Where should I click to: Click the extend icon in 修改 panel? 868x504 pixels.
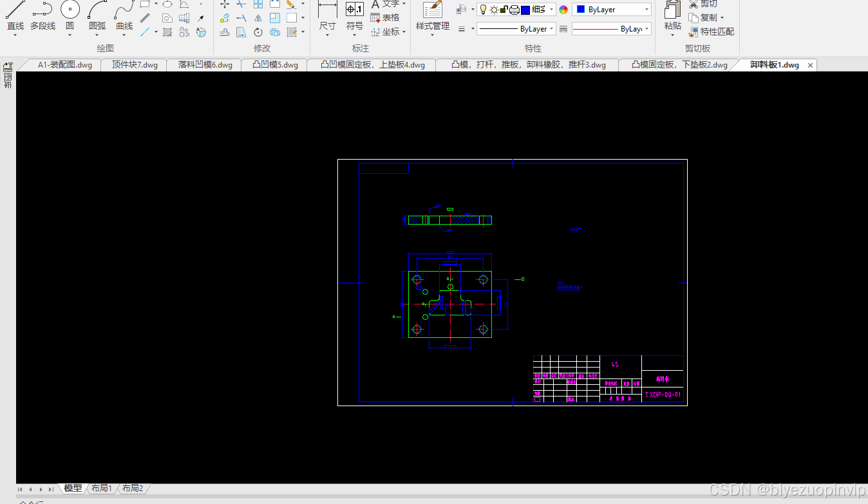point(241,18)
